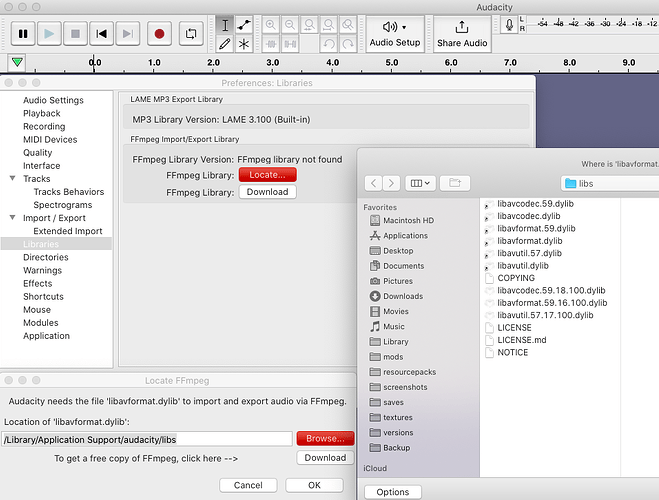Click the Silence audio selection icon
This screenshot has width=659, height=500.
point(290,44)
